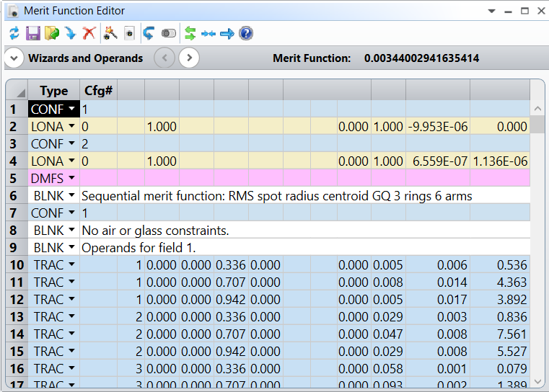Click the 4.363 cell in row 11
Image resolution: width=549 pixels, height=392 pixels.
500,282
